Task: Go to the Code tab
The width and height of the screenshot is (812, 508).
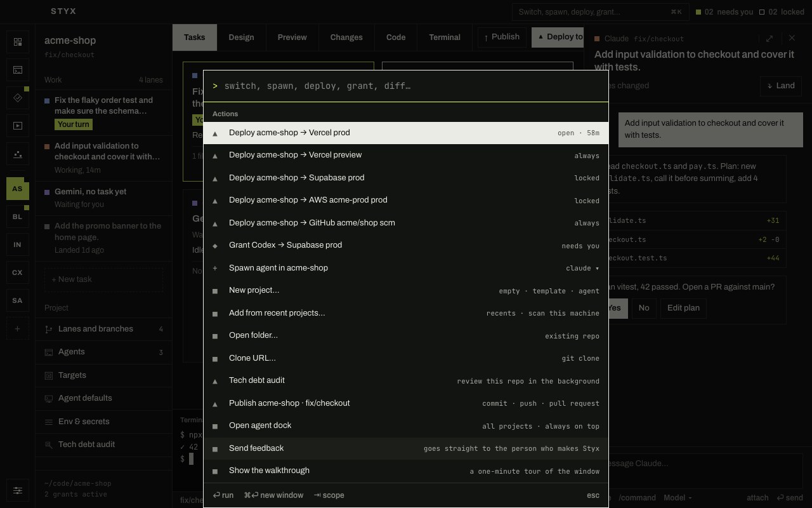Action: (396, 37)
